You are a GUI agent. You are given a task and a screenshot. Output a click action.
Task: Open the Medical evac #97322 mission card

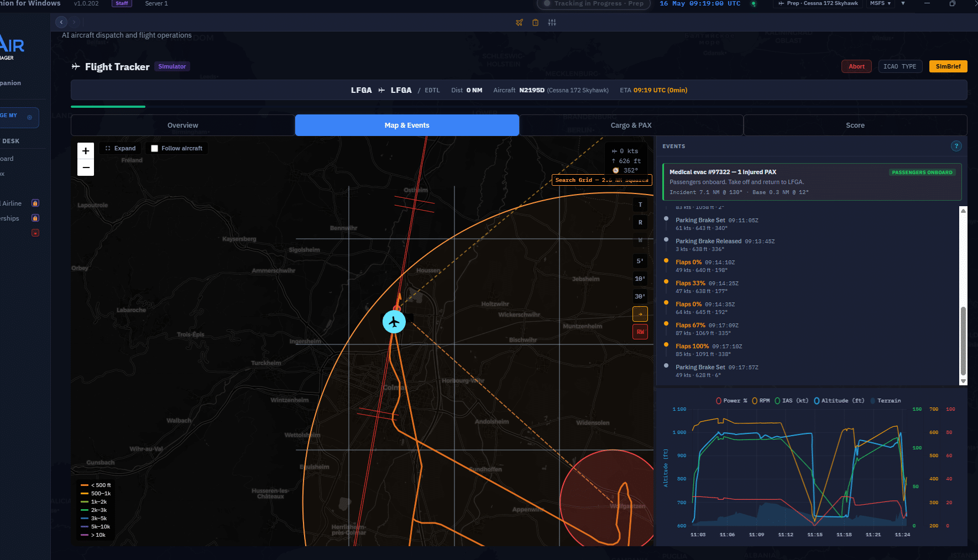[812, 182]
